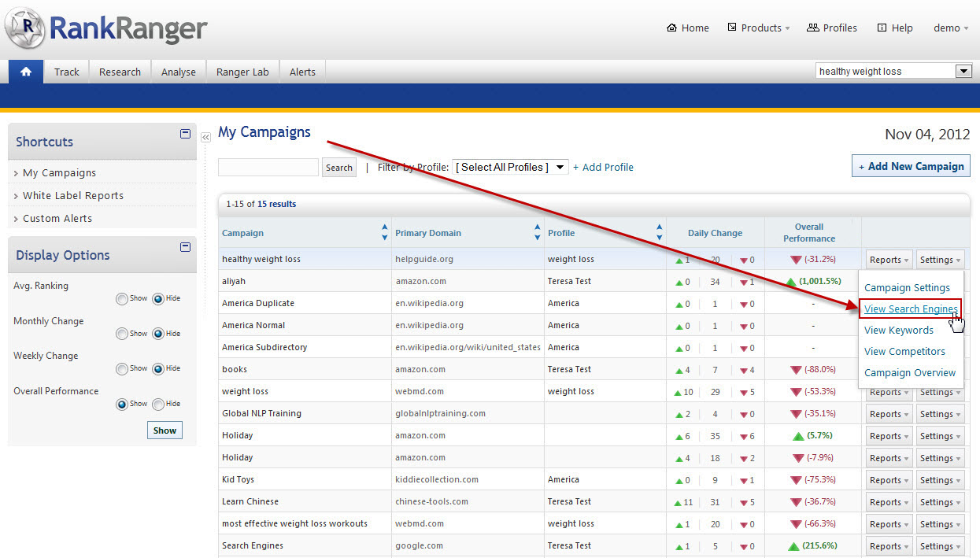Open Reports dropdown for healthy weight loss

click(x=889, y=260)
